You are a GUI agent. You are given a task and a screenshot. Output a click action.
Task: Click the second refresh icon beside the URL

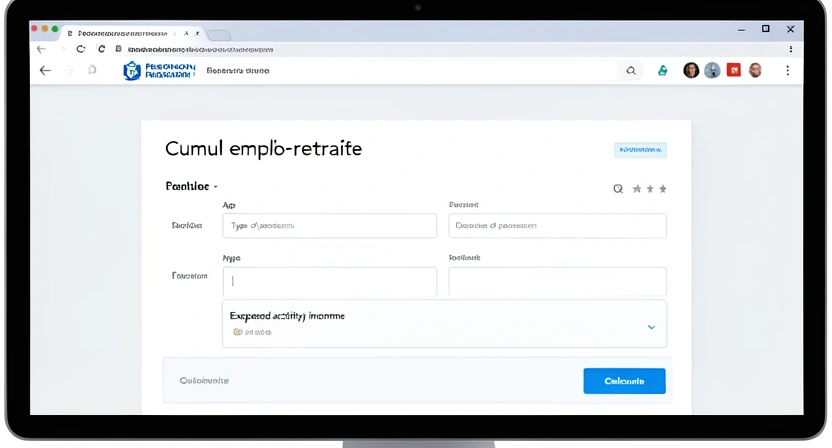click(x=101, y=49)
